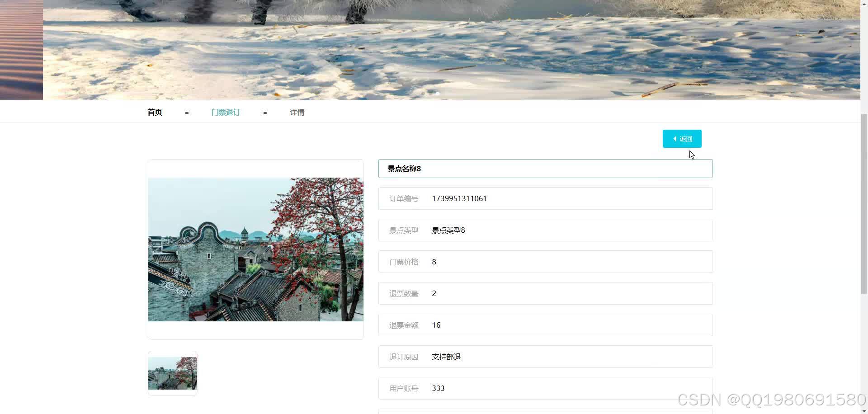Click the separator icon after 门票退订
The image size is (868, 414).
point(265,112)
